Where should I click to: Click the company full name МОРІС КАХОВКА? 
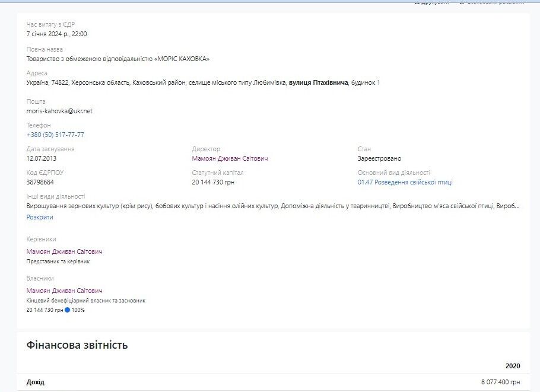(x=117, y=59)
